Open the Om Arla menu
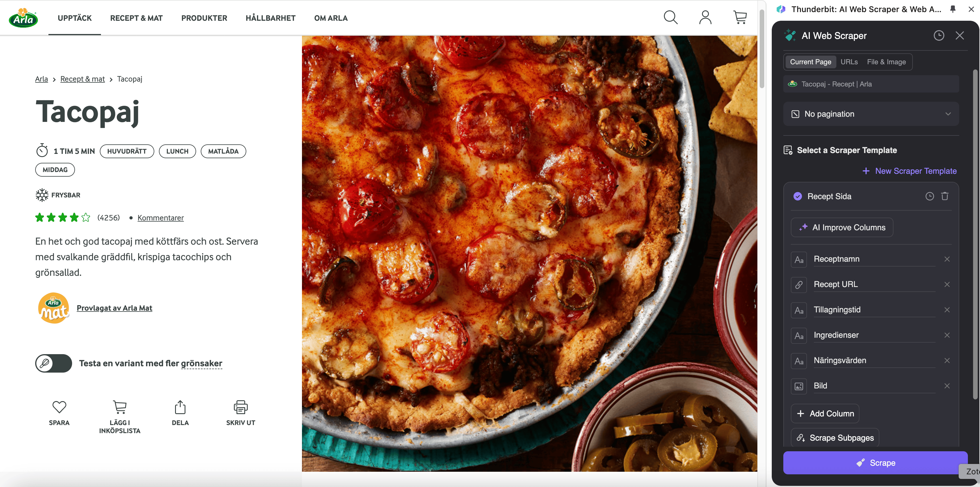980x487 pixels. (x=331, y=18)
